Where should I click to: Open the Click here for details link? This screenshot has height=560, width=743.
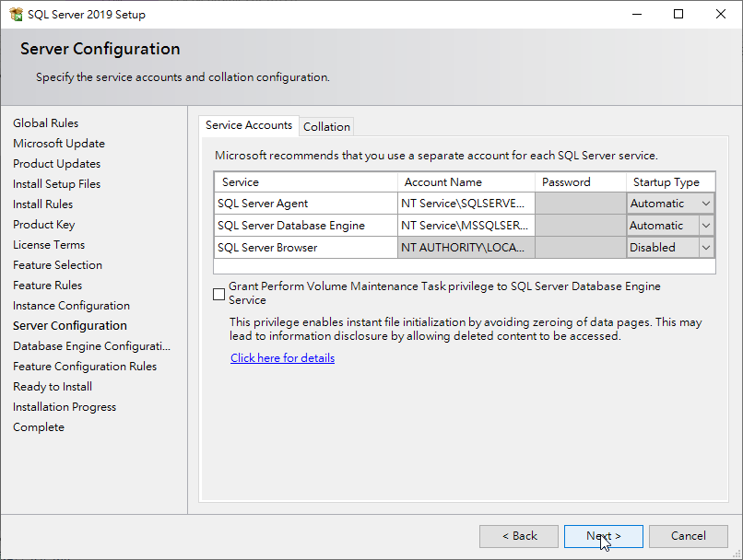point(282,358)
